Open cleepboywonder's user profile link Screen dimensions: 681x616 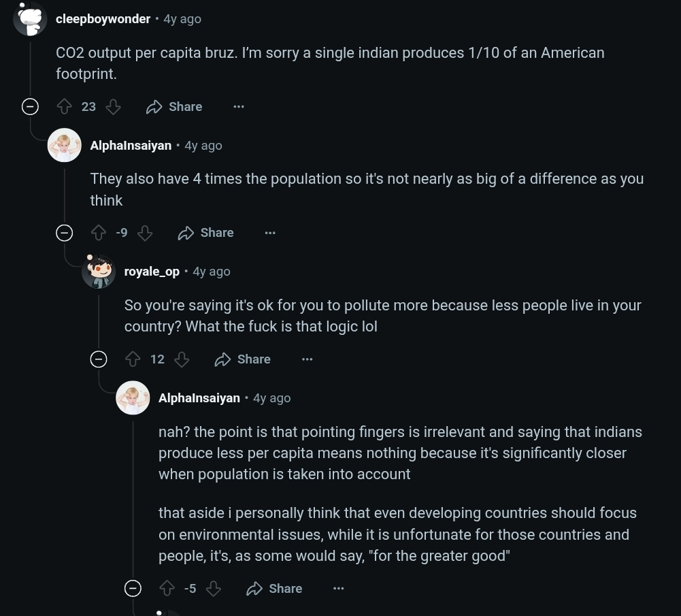103,19
